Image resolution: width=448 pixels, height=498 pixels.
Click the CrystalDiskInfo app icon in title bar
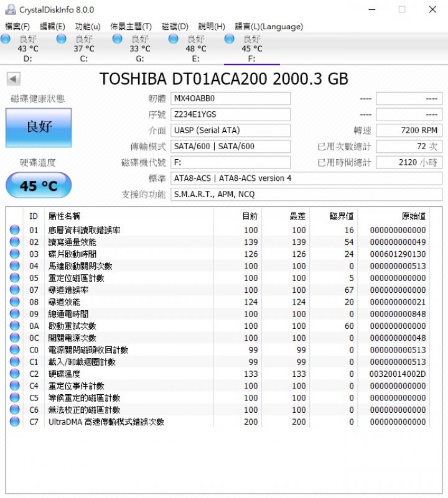10,9
